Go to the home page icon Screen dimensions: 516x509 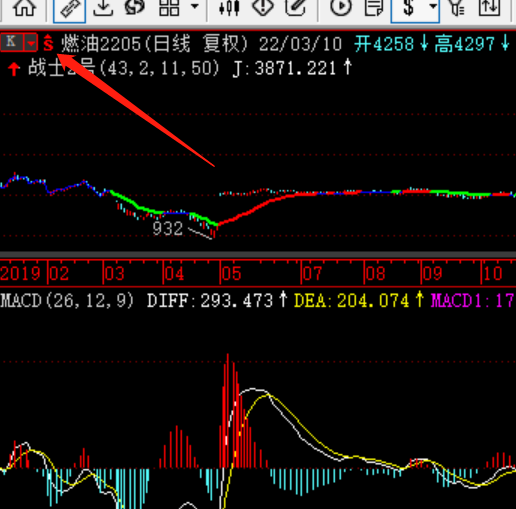click(24, 7)
